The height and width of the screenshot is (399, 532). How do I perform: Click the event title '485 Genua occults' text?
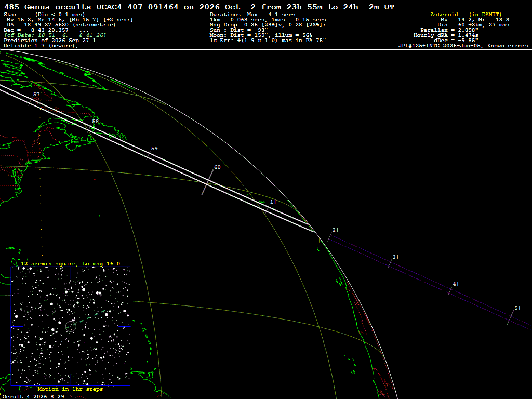[47, 7]
